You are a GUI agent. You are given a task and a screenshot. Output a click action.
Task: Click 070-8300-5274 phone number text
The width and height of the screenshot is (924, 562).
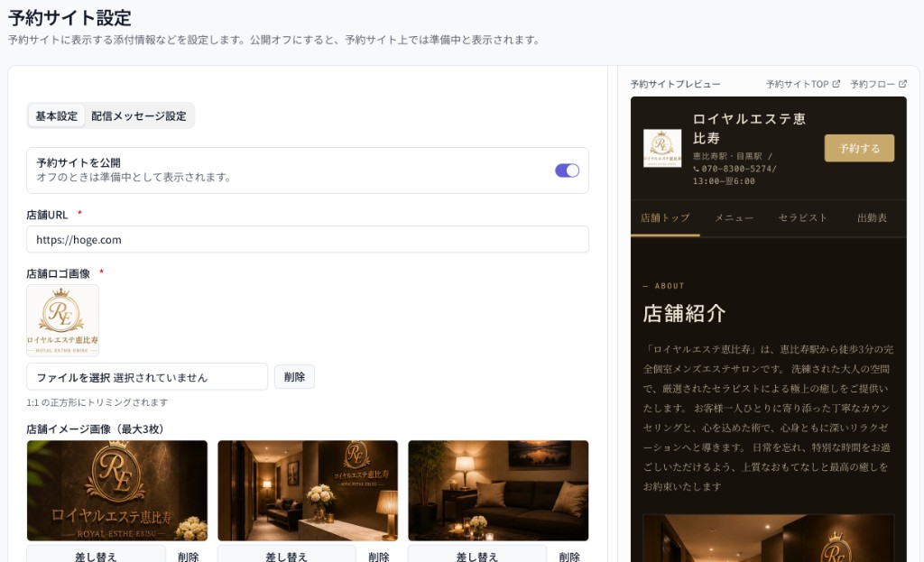point(736,169)
